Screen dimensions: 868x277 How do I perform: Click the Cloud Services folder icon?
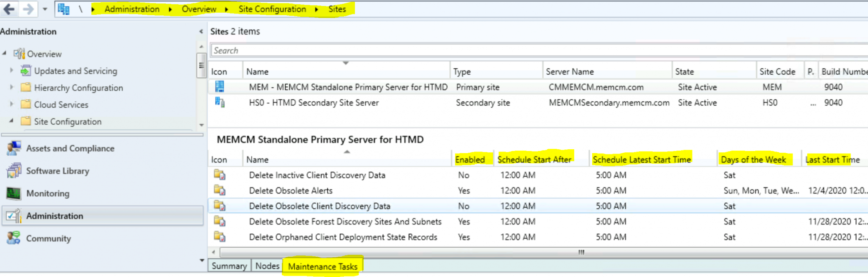coord(26,104)
